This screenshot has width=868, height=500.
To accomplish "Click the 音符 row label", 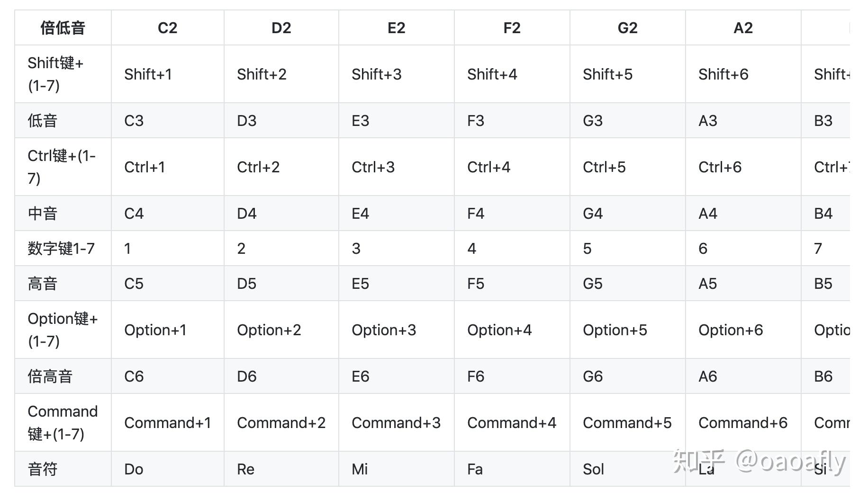I will tap(43, 469).
